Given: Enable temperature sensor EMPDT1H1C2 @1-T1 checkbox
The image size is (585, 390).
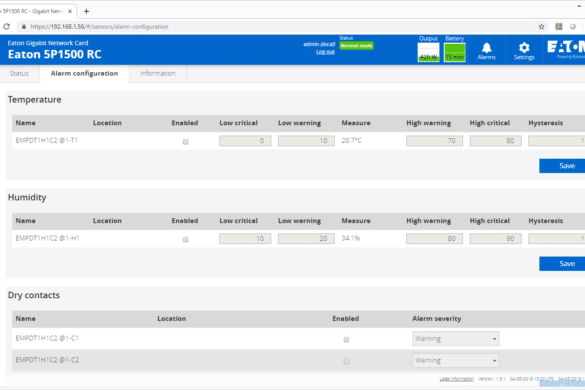Looking at the screenshot, I should (185, 141).
